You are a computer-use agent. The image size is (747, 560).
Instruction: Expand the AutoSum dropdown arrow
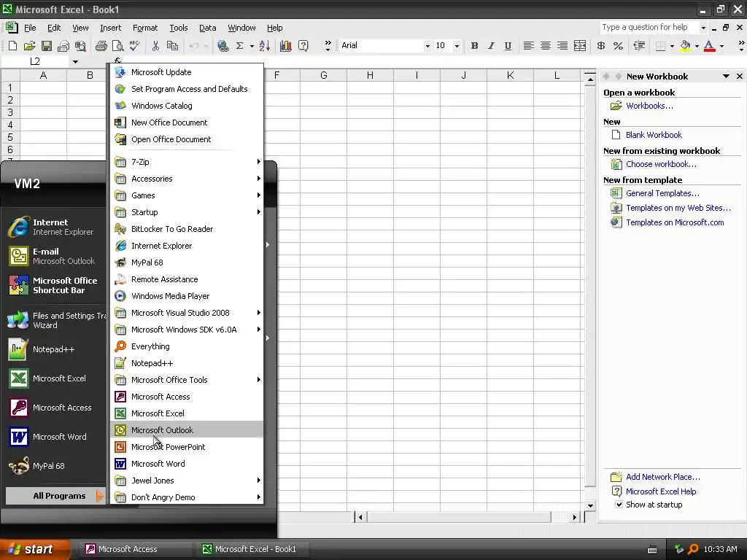coord(252,46)
